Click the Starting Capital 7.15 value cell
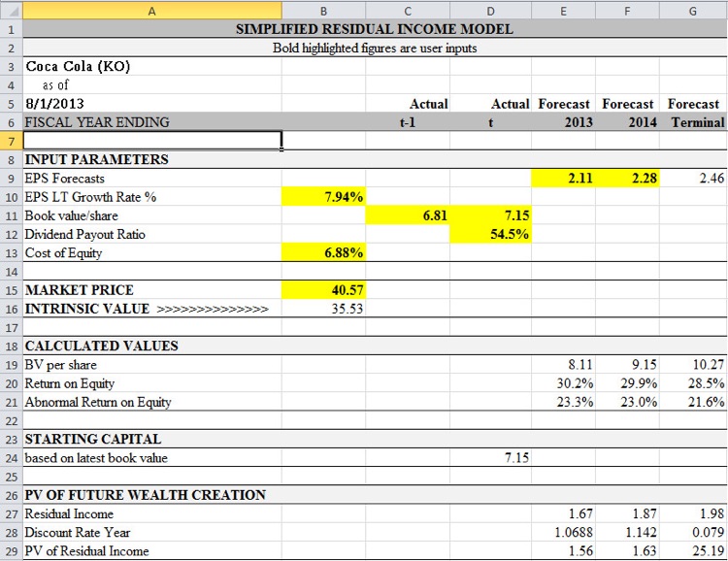This screenshot has height=561, width=728. 490,457
